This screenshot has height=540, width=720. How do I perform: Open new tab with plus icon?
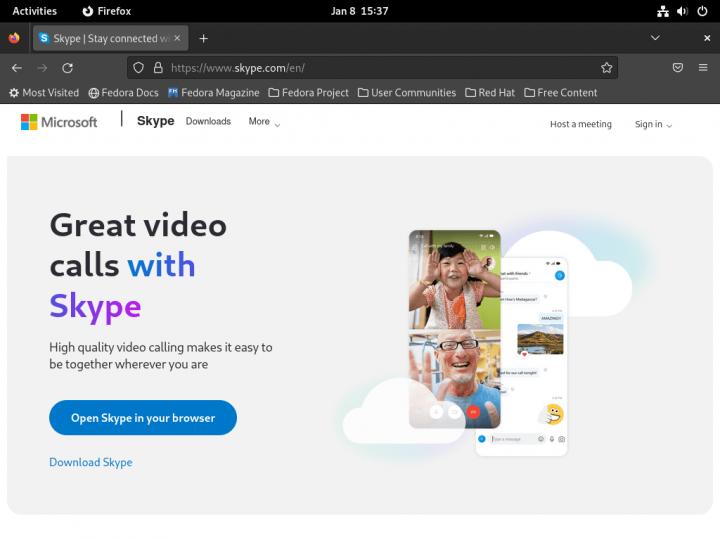pos(204,38)
